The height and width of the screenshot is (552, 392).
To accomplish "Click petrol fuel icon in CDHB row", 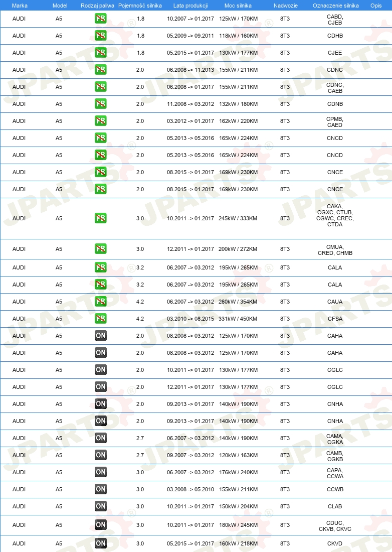I will (x=101, y=36).
